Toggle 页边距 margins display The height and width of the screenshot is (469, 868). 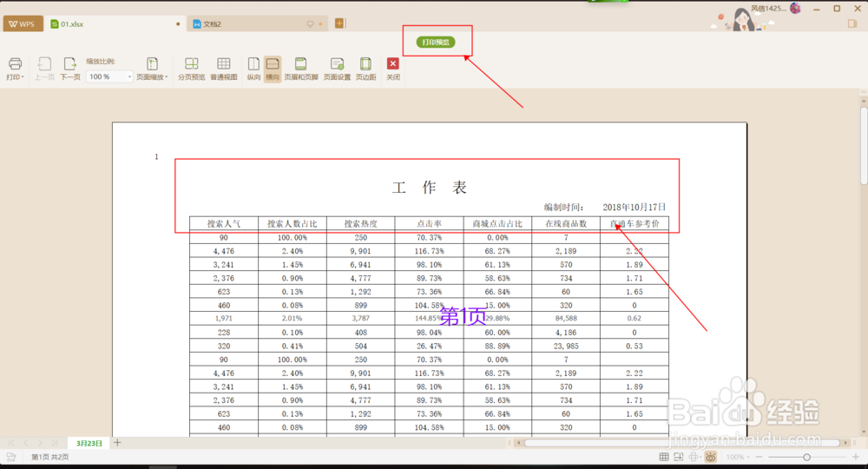coord(365,69)
